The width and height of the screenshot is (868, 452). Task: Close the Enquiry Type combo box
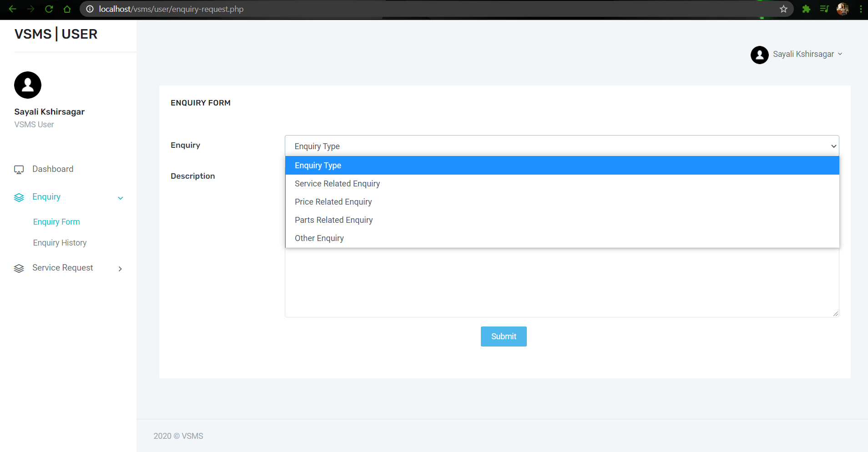[562, 146]
